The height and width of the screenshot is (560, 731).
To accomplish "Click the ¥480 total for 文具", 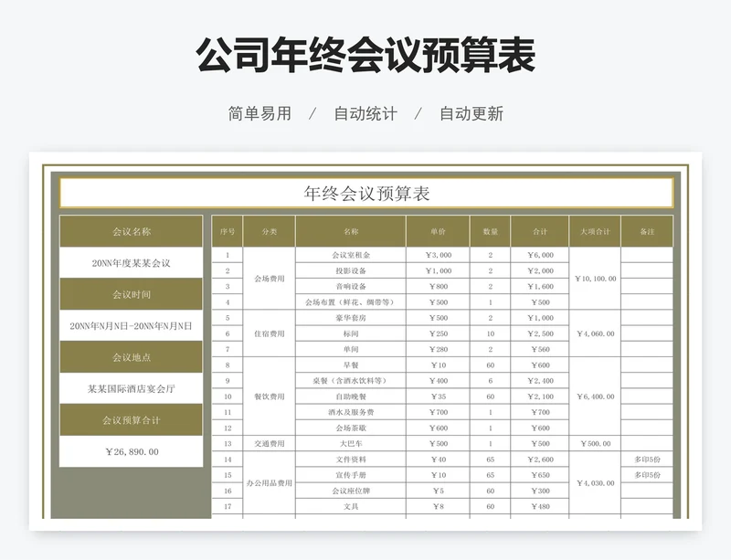I will tap(540, 506).
